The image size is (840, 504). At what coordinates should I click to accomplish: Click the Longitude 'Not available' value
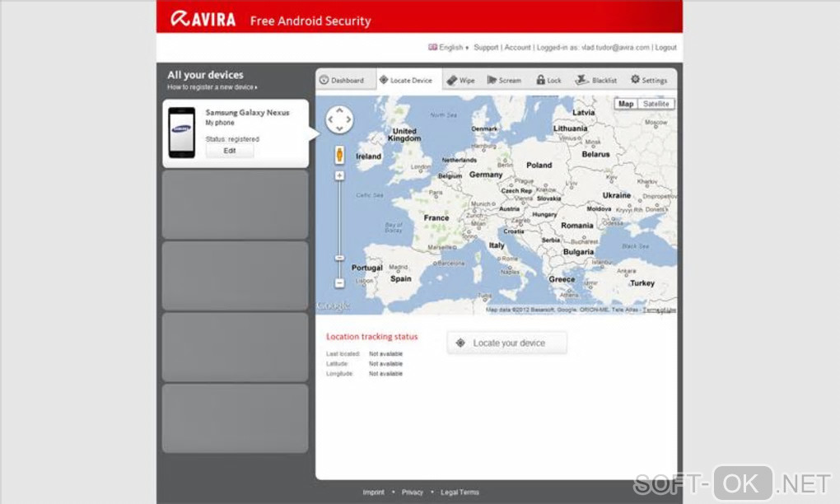pyautogui.click(x=385, y=374)
